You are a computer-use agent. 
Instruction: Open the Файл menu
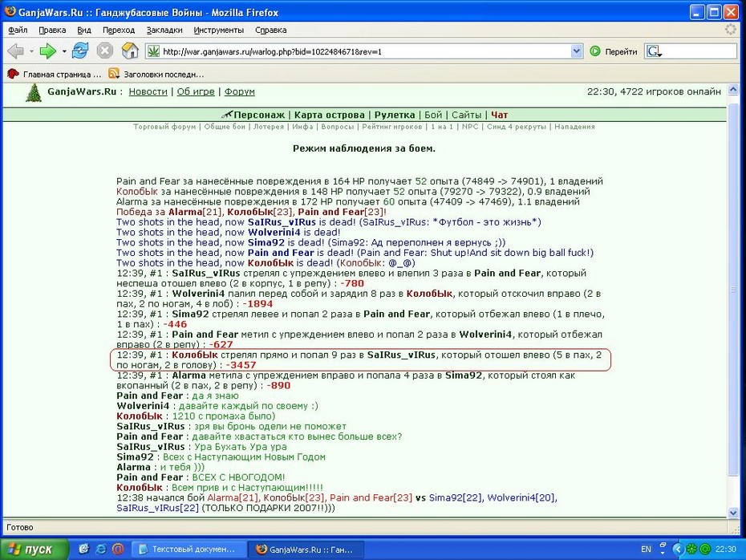pyautogui.click(x=18, y=30)
